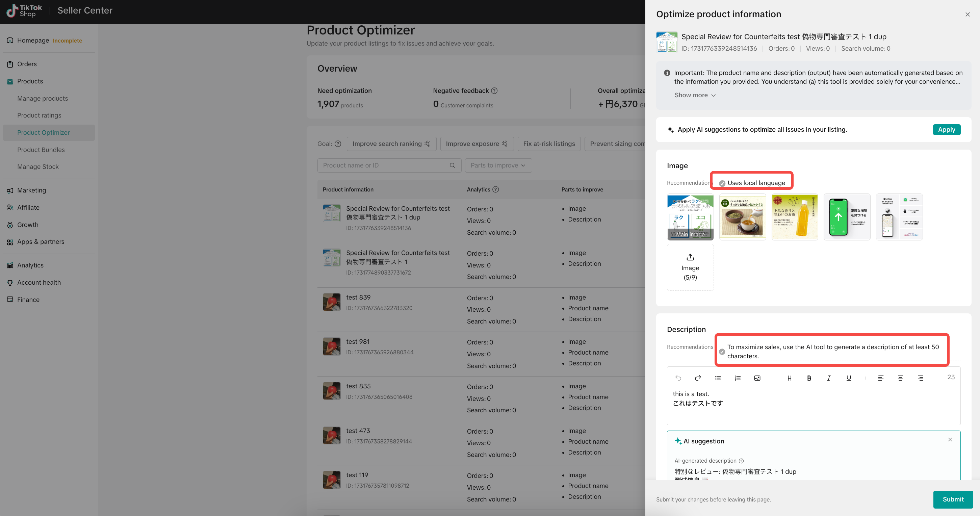Click the Affiliate people icon
980x516 pixels.
click(x=10, y=207)
